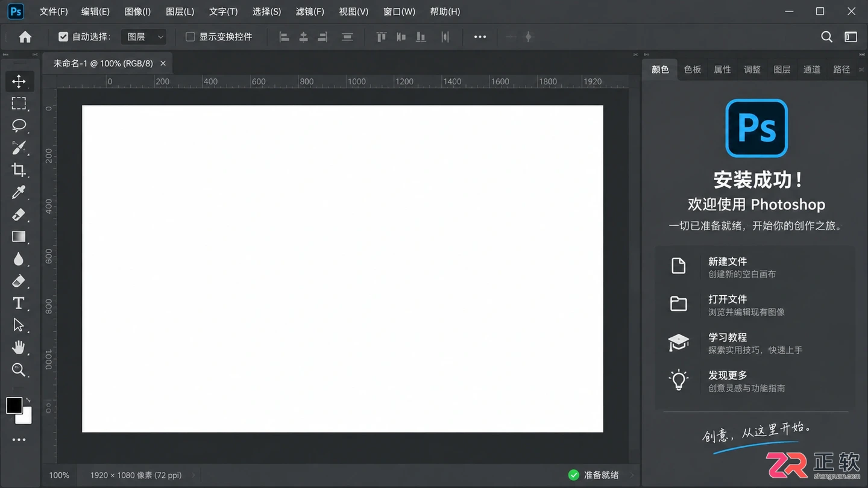
Task: Click 新建文件 in welcome panel
Action: point(755,267)
